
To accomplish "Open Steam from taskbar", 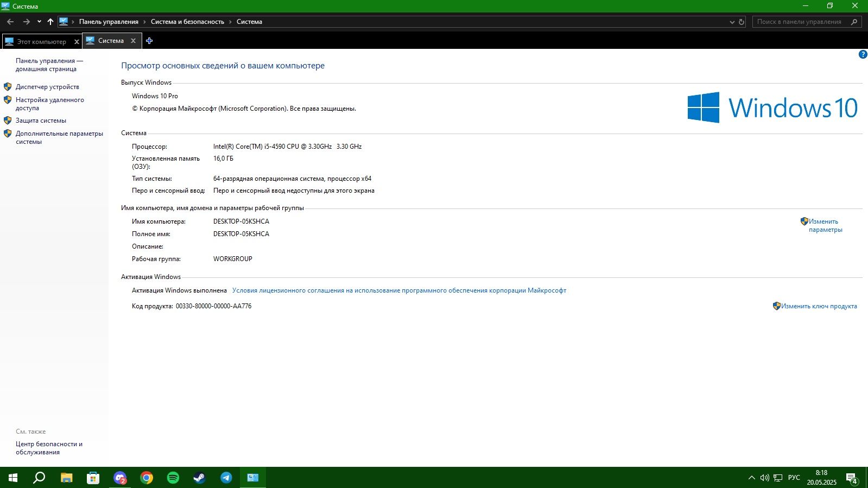I will point(200,478).
